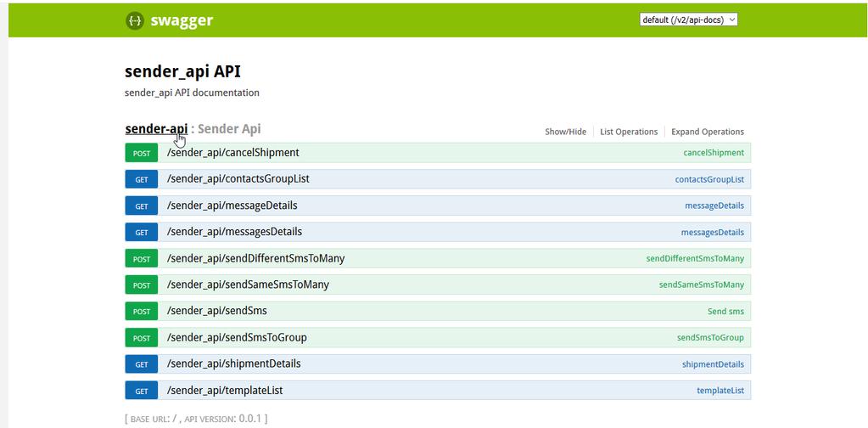Click contactsGroupList summary on right
This screenshot has width=868, height=428.
click(x=709, y=179)
